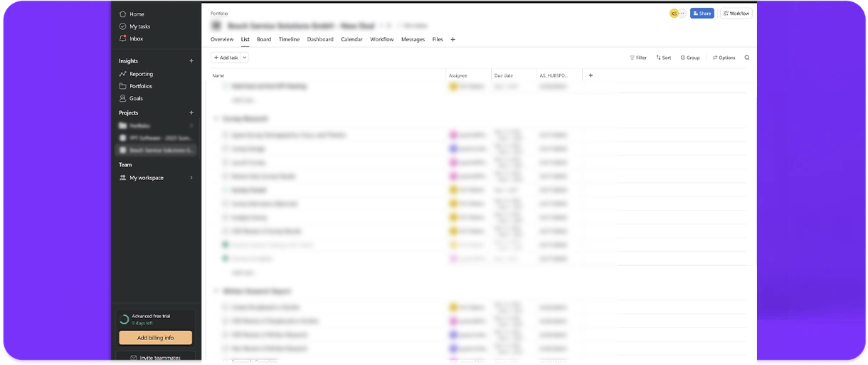The width and height of the screenshot is (868, 365).
Task: Click the Filter toolbar button
Action: [638, 58]
